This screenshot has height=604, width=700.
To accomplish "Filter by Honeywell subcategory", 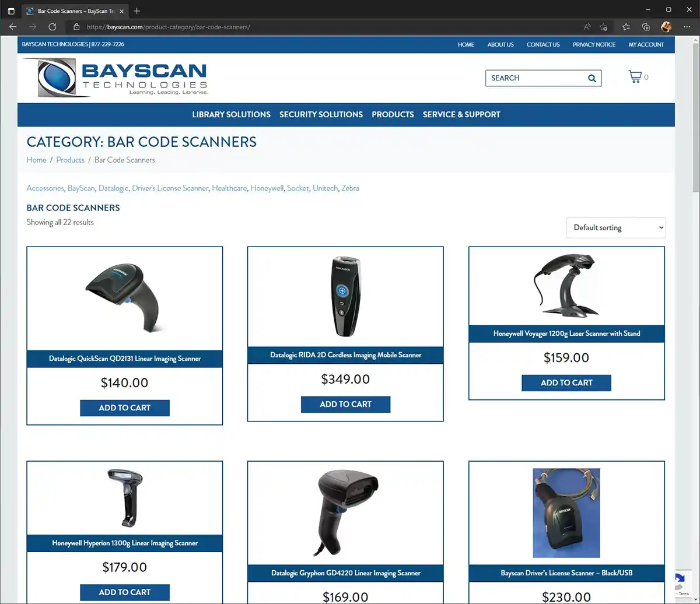I will (267, 188).
